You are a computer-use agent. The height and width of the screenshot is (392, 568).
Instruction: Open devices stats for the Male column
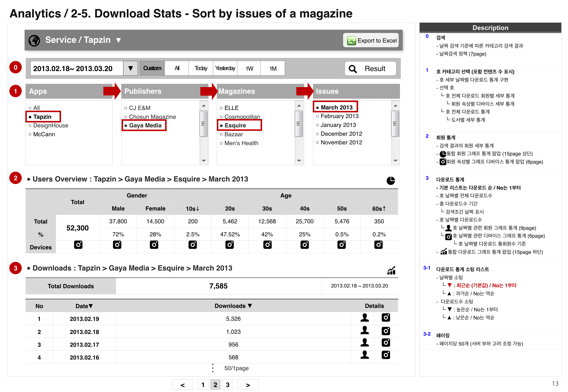pyautogui.click(x=117, y=245)
